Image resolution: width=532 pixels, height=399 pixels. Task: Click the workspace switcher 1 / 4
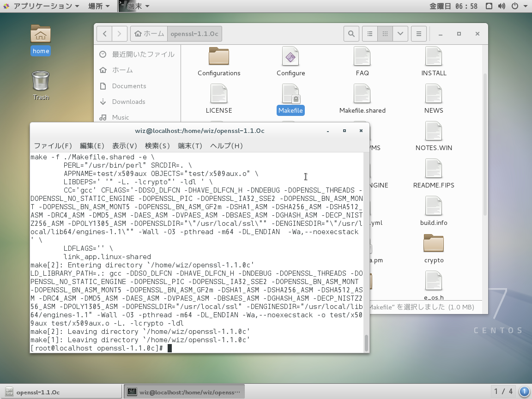click(503, 392)
